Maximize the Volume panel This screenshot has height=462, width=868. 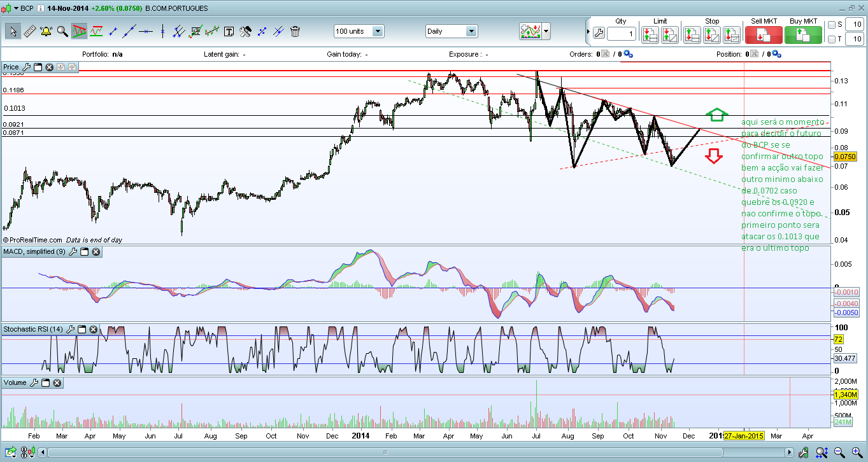coord(46,382)
